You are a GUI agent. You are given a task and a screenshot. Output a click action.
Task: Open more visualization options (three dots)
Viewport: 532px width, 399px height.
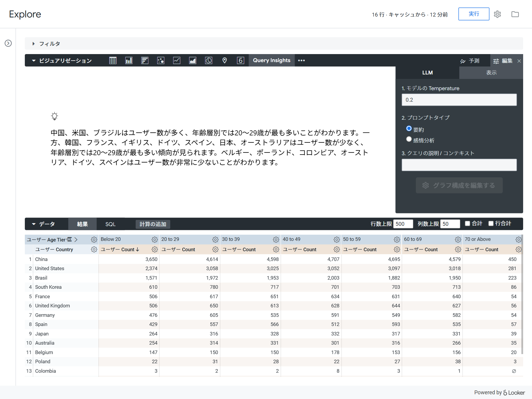pyautogui.click(x=301, y=60)
